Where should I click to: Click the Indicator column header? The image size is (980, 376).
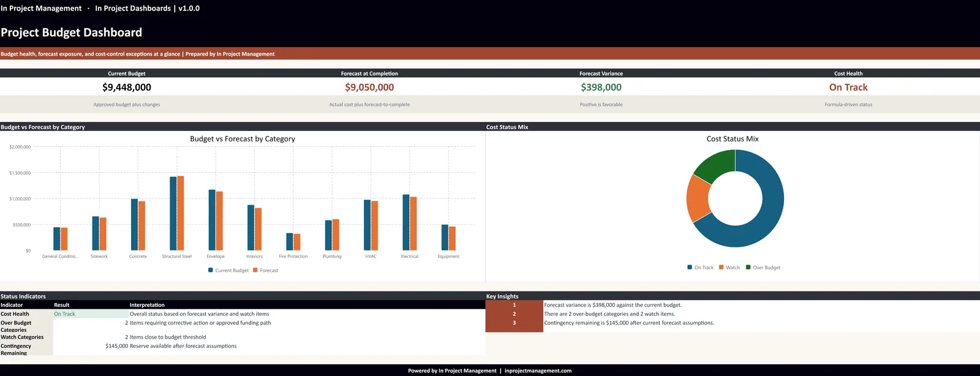(x=12, y=305)
